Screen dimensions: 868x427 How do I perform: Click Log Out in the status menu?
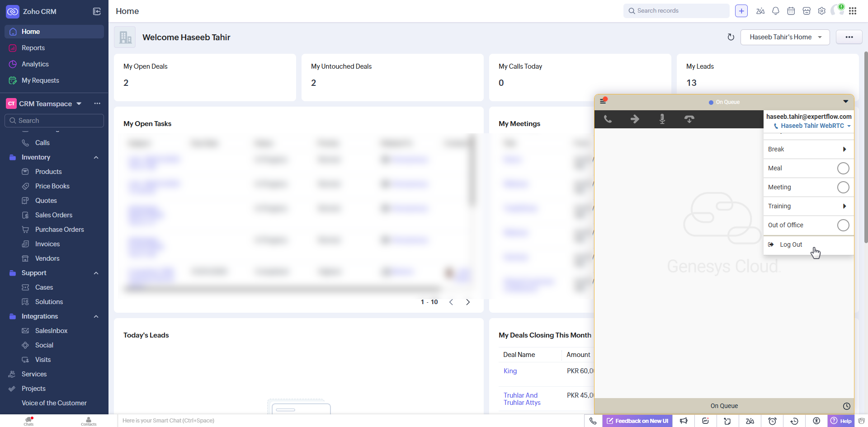(x=791, y=244)
